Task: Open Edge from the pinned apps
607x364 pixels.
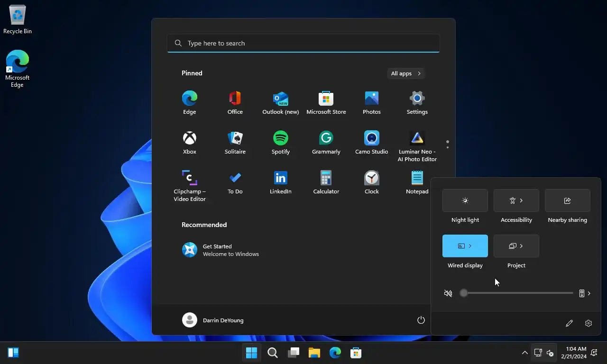Action: [189, 102]
